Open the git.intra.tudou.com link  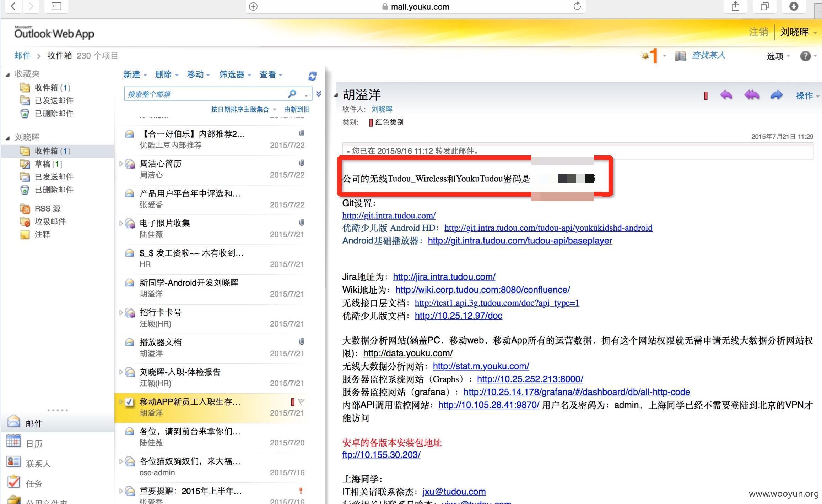pyautogui.click(x=389, y=215)
